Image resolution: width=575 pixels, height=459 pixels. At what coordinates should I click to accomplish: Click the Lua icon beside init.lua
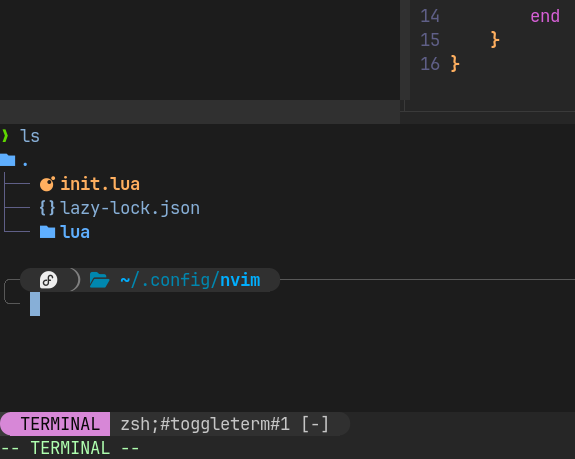pos(47,184)
